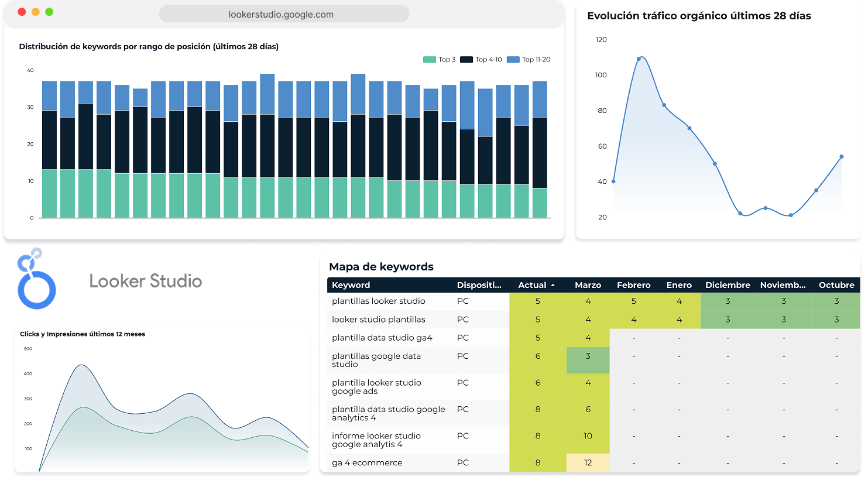The width and height of the screenshot is (868, 487).
Task: Click 'Evolución tráfico orgánico últimos 28 días' title
Action: (x=699, y=16)
